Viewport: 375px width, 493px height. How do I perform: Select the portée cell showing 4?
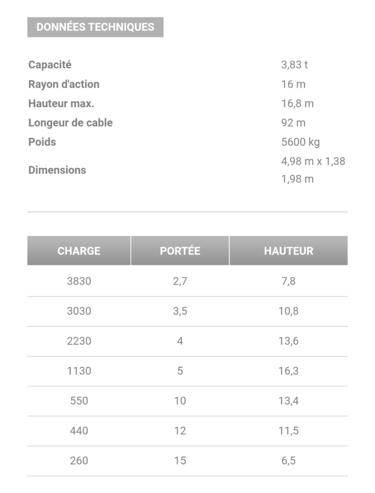tap(180, 341)
